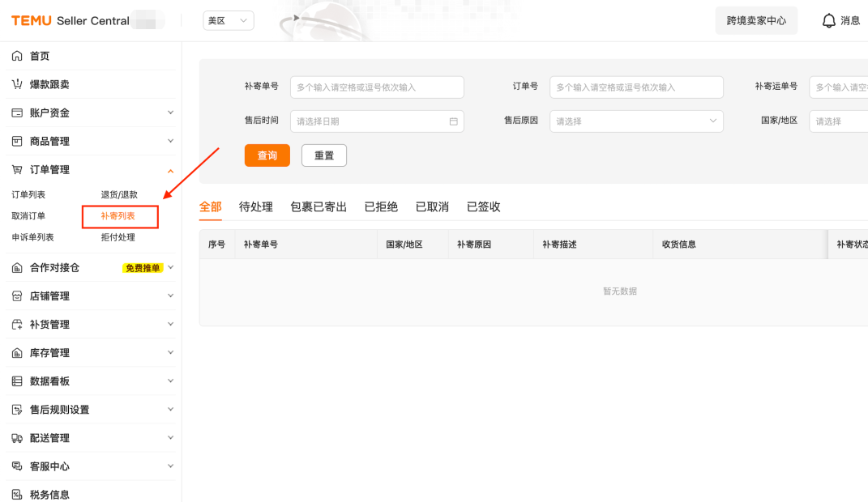Open the 美区 region dropdown
Image resolution: width=868 pixels, height=502 pixels.
tap(229, 21)
